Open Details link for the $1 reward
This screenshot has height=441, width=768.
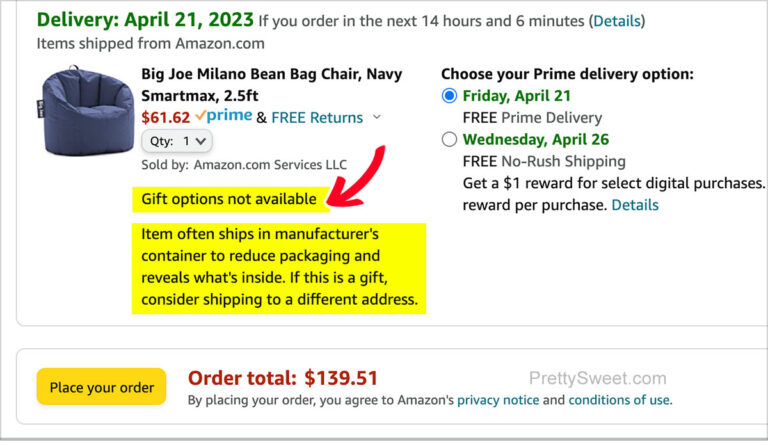click(635, 205)
